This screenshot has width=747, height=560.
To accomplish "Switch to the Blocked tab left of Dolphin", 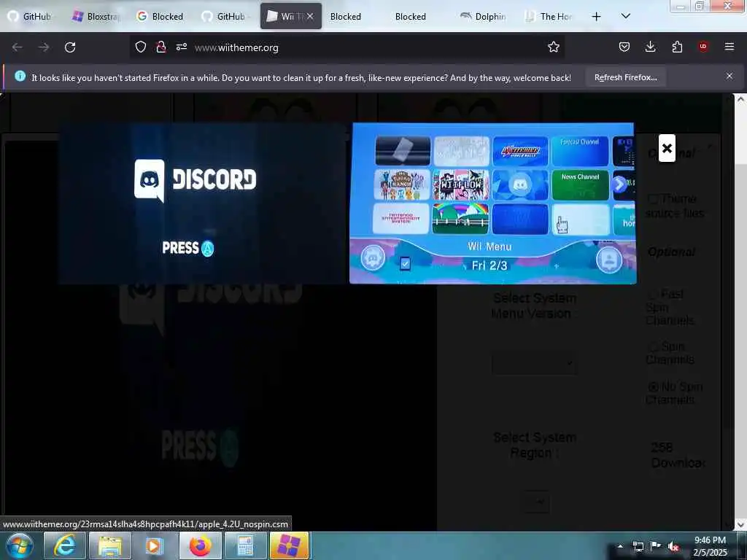I will click(410, 16).
